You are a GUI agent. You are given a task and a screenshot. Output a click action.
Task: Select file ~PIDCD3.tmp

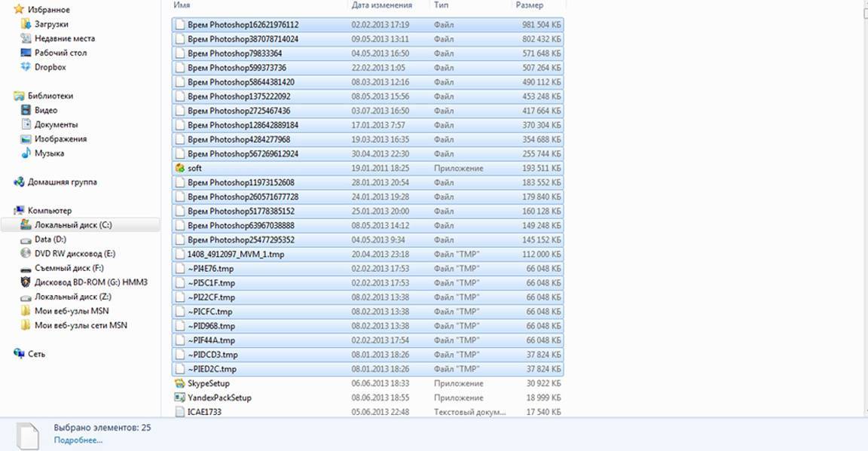(x=368, y=355)
